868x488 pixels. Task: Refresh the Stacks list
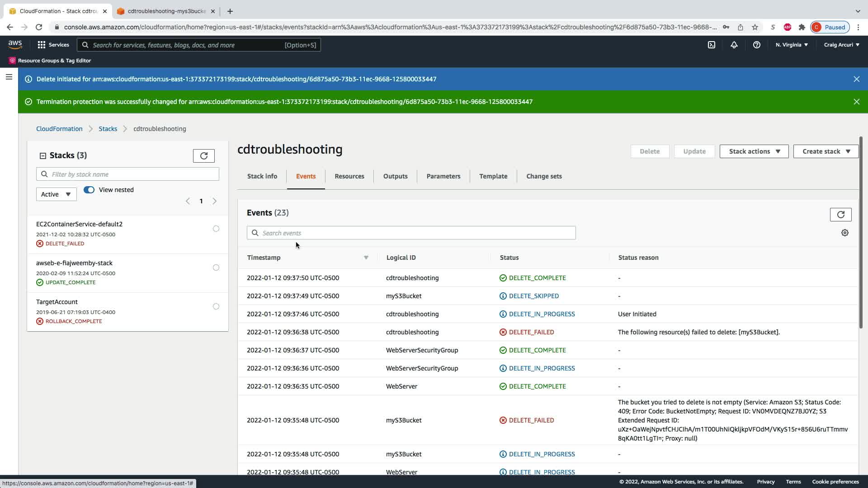tap(204, 156)
